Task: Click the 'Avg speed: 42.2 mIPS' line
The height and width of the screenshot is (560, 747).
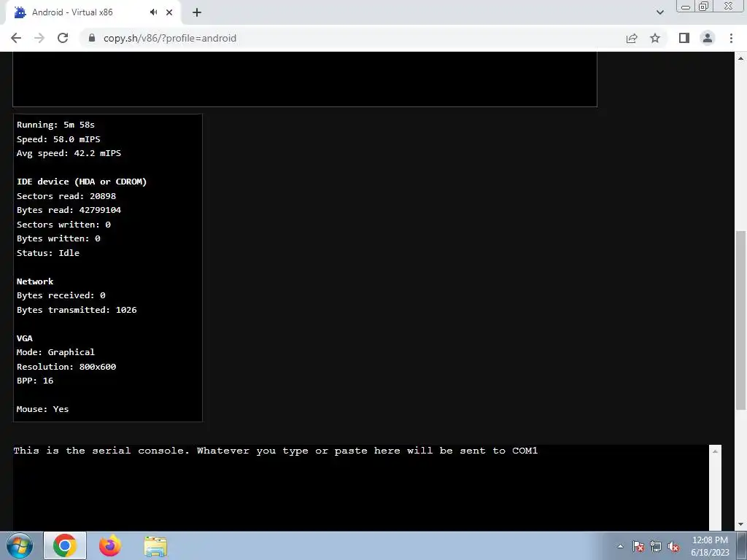Action: (x=69, y=153)
